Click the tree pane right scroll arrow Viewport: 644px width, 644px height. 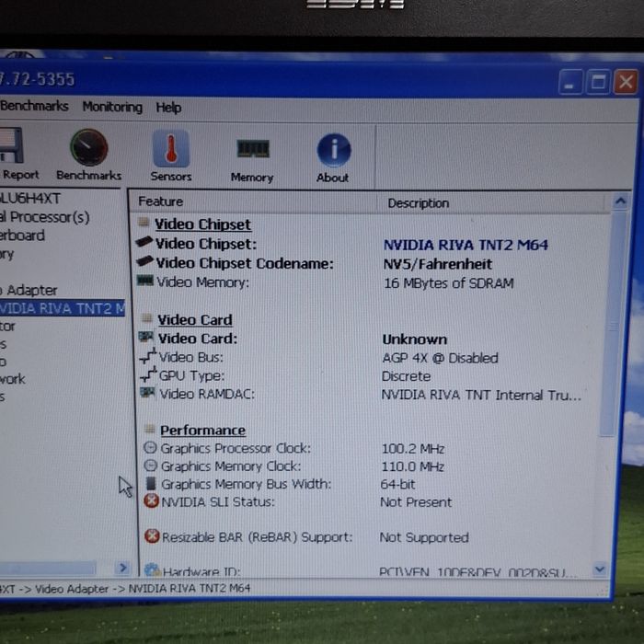[122, 568]
